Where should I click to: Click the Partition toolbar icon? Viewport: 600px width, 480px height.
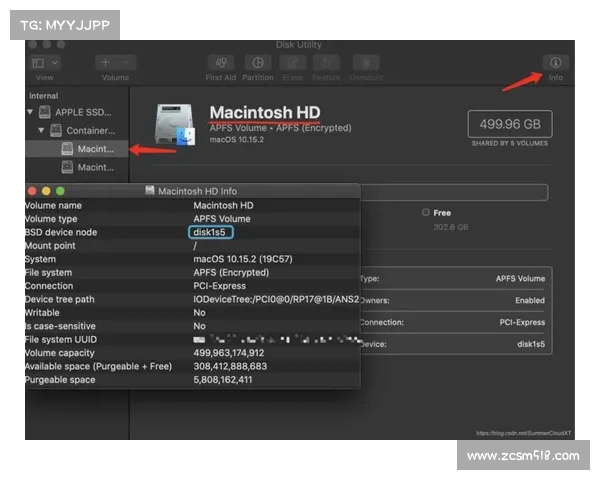257,62
